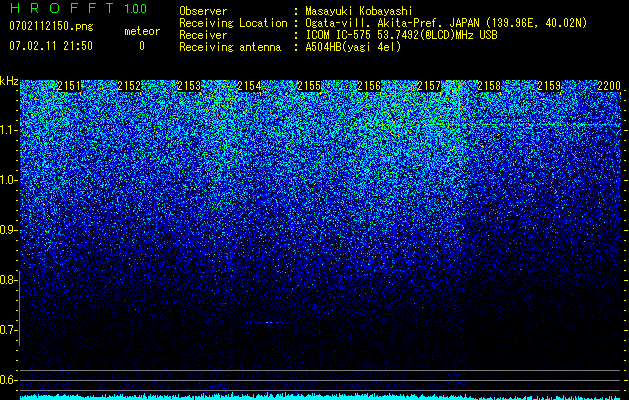Click the 2151 time marker
The width and height of the screenshot is (629, 400).
tap(69, 86)
